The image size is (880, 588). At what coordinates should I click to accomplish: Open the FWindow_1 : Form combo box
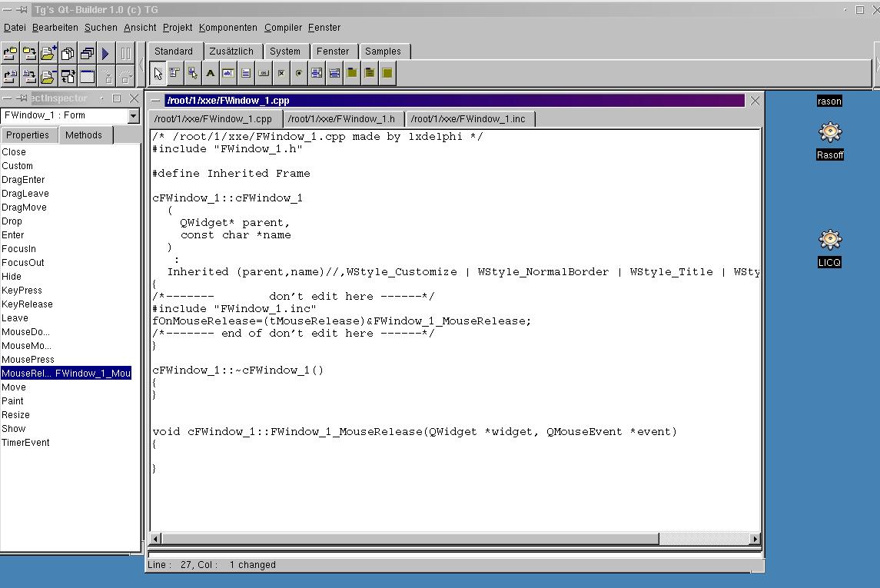tap(133, 116)
